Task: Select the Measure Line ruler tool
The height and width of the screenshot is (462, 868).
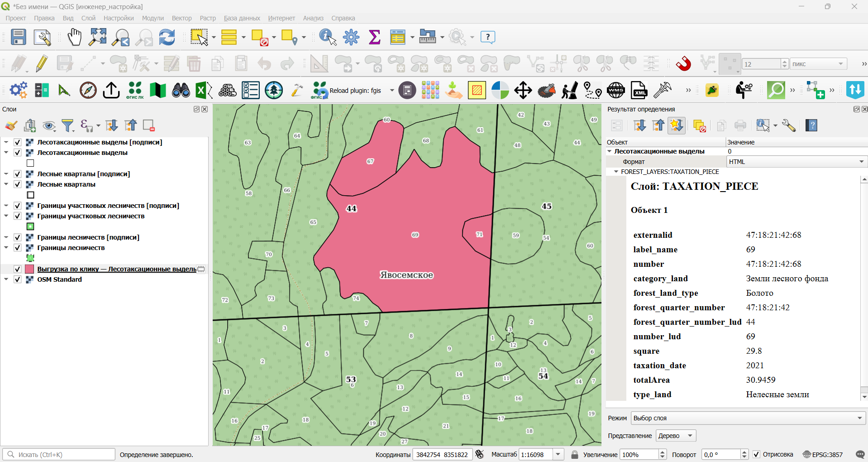Action: click(x=428, y=37)
